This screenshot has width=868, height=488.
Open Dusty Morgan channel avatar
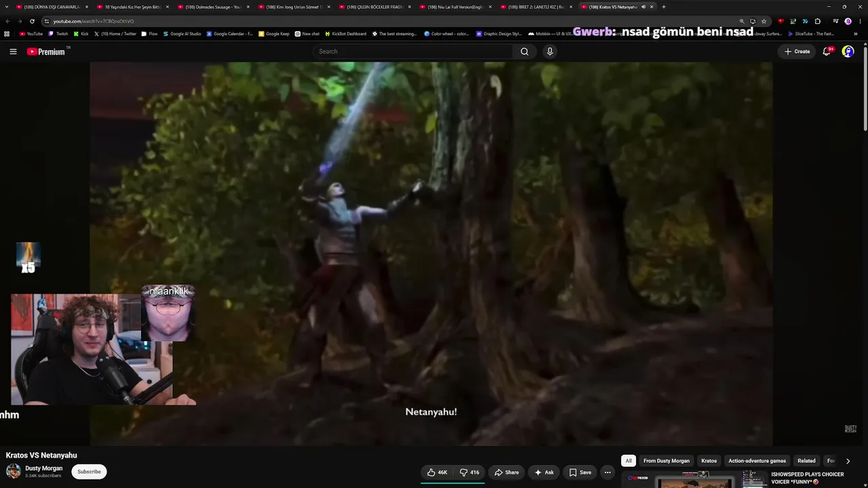[x=14, y=471]
